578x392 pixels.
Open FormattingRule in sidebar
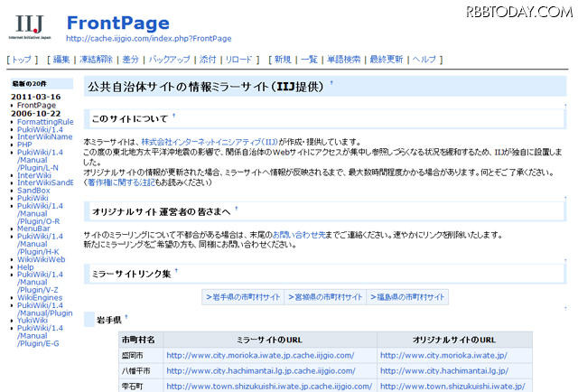click(45, 122)
